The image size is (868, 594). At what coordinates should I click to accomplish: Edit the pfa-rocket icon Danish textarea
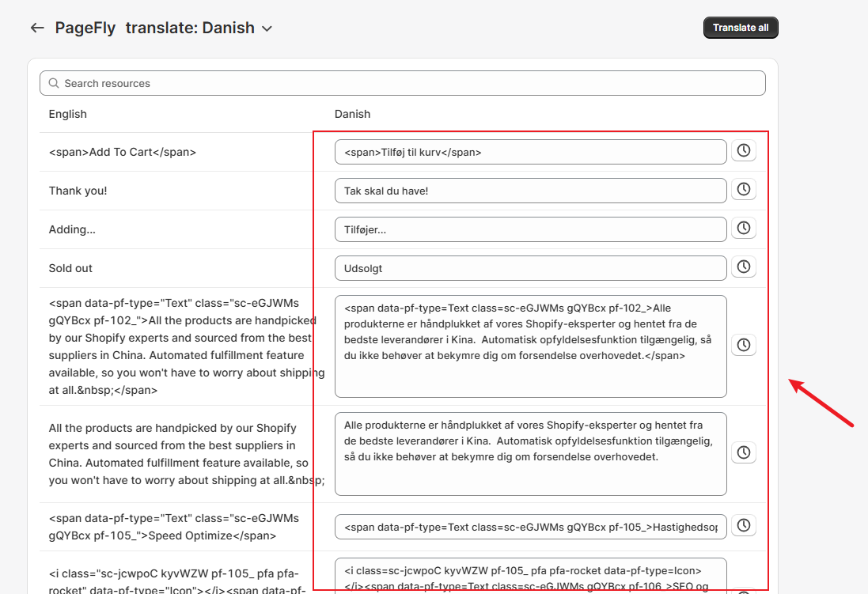[530, 576]
